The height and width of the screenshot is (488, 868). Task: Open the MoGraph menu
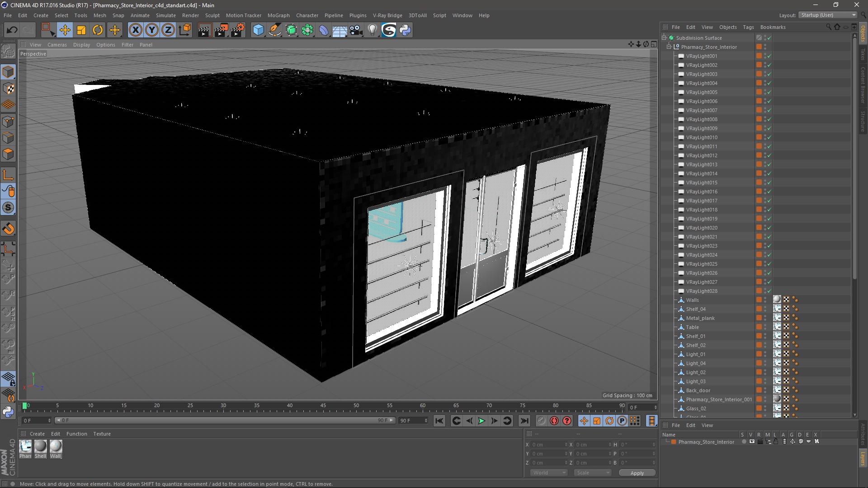(x=278, y=15)
